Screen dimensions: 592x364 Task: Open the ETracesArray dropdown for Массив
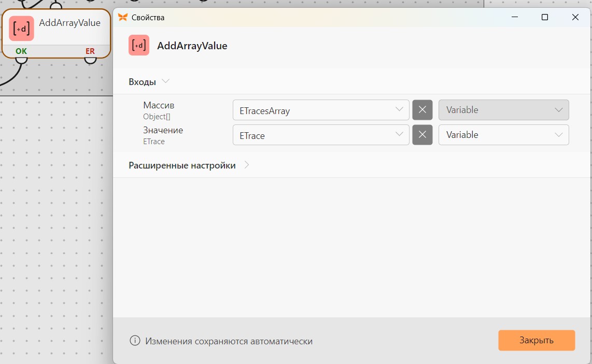[x=321, y=110]
